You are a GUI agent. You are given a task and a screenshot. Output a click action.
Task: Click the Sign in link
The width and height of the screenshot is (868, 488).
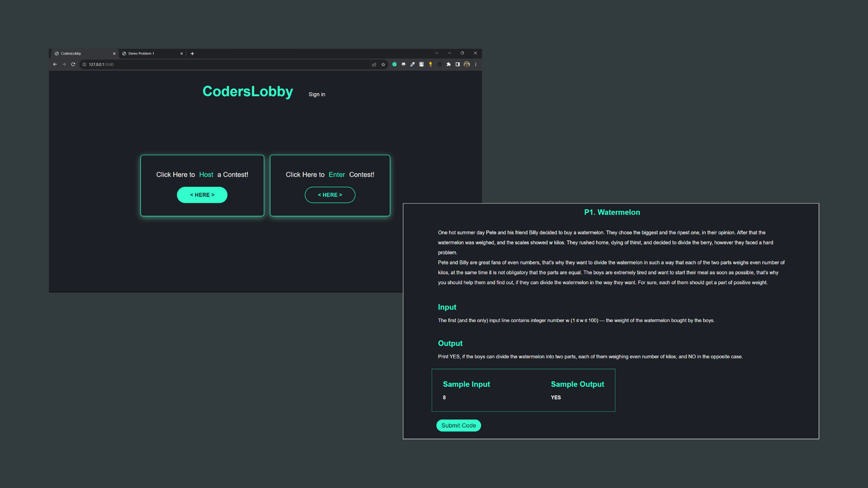coord(317,94)
